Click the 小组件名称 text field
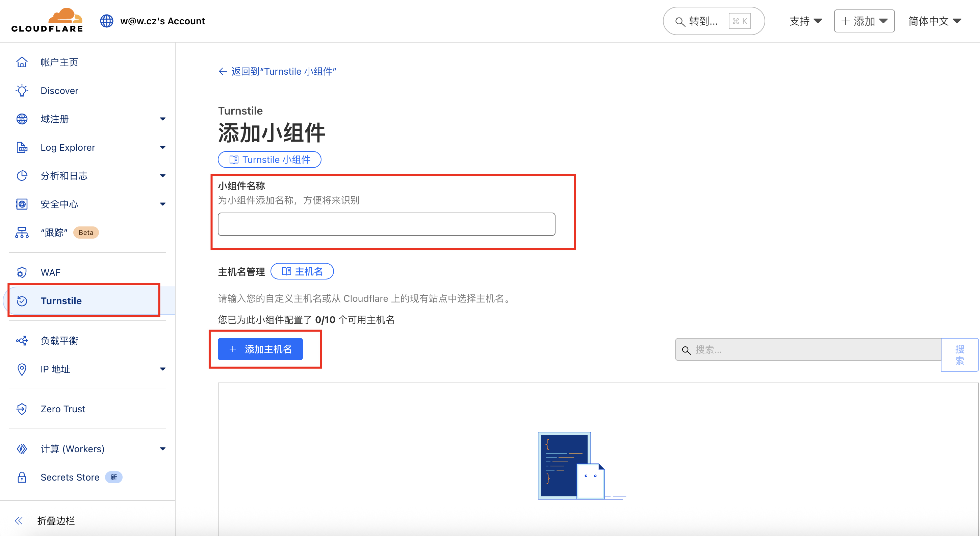The height and width of the screenshot is (536, 980). pyautogui.click(x=386, y=224)
